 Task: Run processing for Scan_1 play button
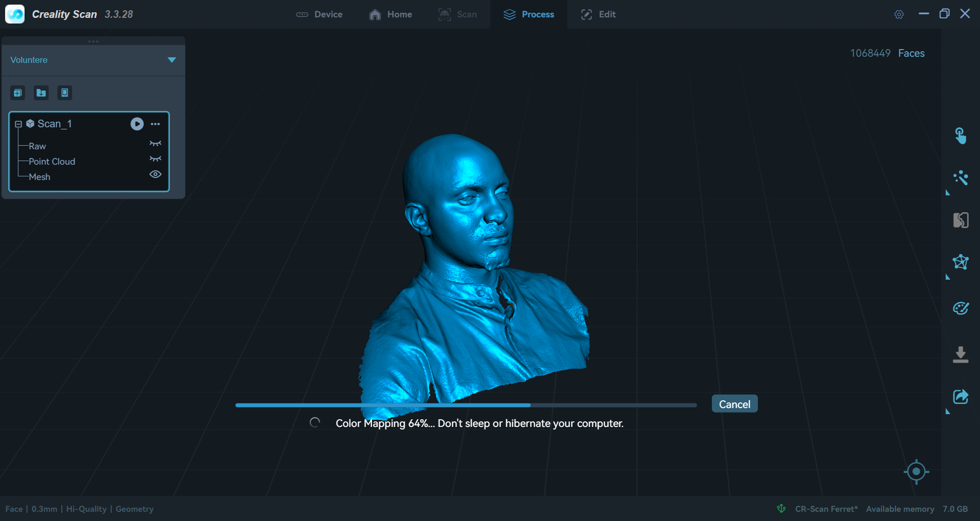click(x=137, y=124)
